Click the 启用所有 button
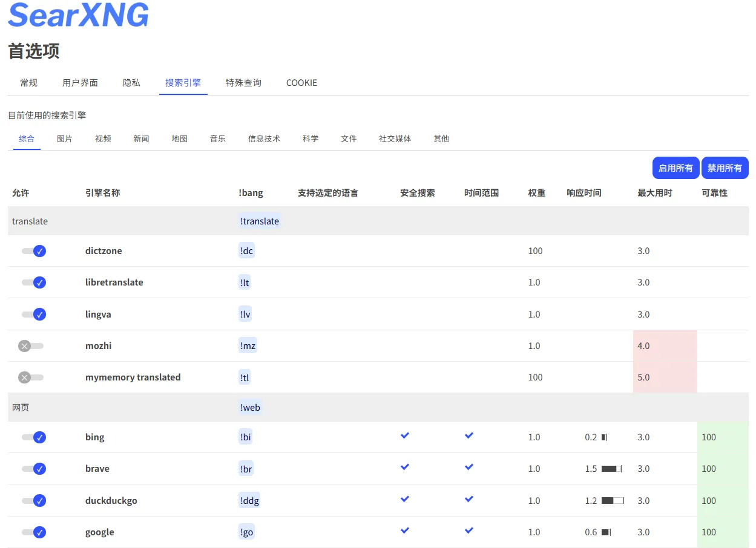756x548 pixels. click(676, 168)
